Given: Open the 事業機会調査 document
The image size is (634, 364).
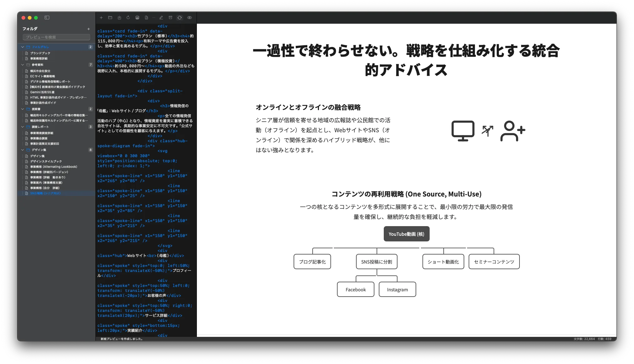Looking at the screenshot, I should (x=56, y=138).
